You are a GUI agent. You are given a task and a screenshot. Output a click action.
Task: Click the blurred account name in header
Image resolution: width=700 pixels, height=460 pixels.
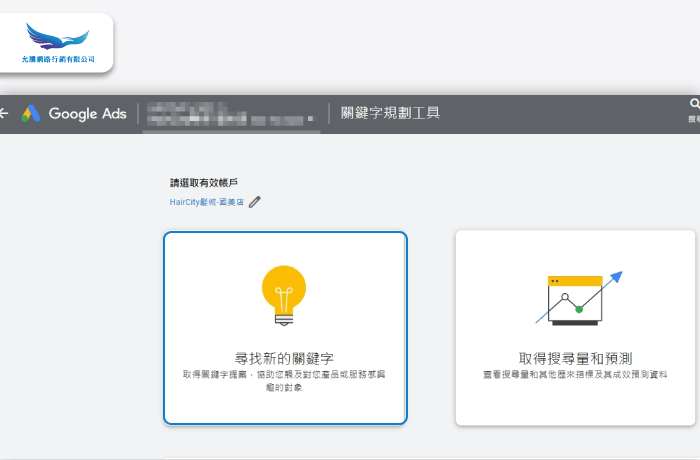tap(235, 114)
